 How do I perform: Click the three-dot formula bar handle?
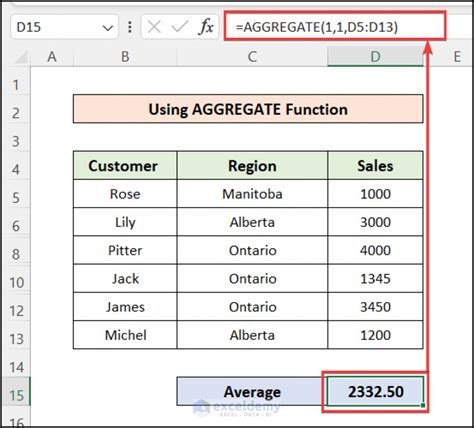130,27
